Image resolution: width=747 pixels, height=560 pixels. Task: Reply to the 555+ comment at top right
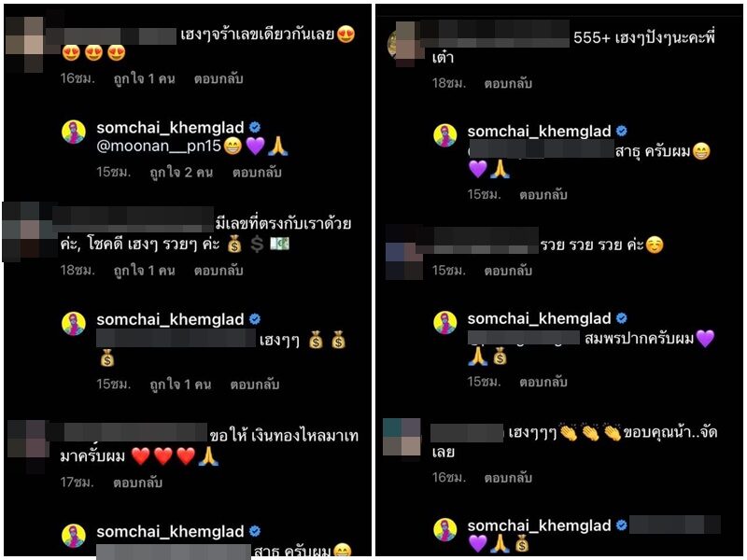pyautogui.click(x=508, y=83)
